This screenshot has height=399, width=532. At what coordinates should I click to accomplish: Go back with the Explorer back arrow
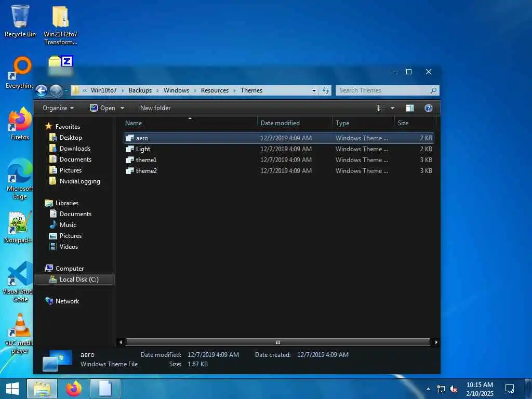(x=41, y=90)
